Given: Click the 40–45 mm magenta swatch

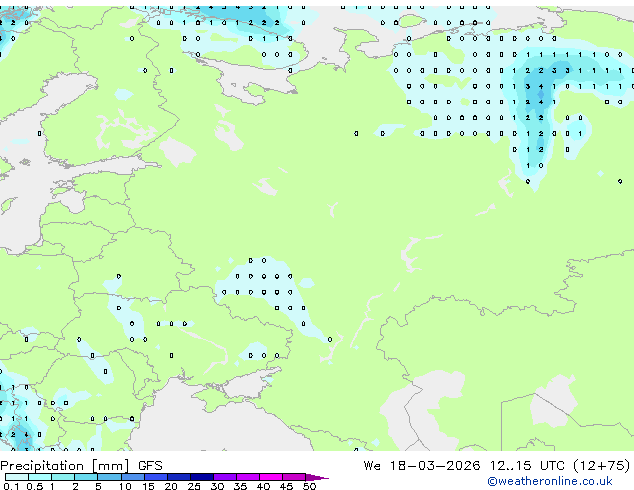Looking at the screenshot, I should [x=271, y=477].
